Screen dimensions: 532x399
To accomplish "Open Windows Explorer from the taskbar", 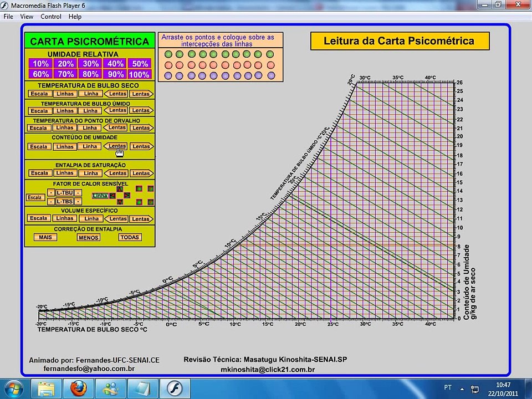I will (46, 389).
